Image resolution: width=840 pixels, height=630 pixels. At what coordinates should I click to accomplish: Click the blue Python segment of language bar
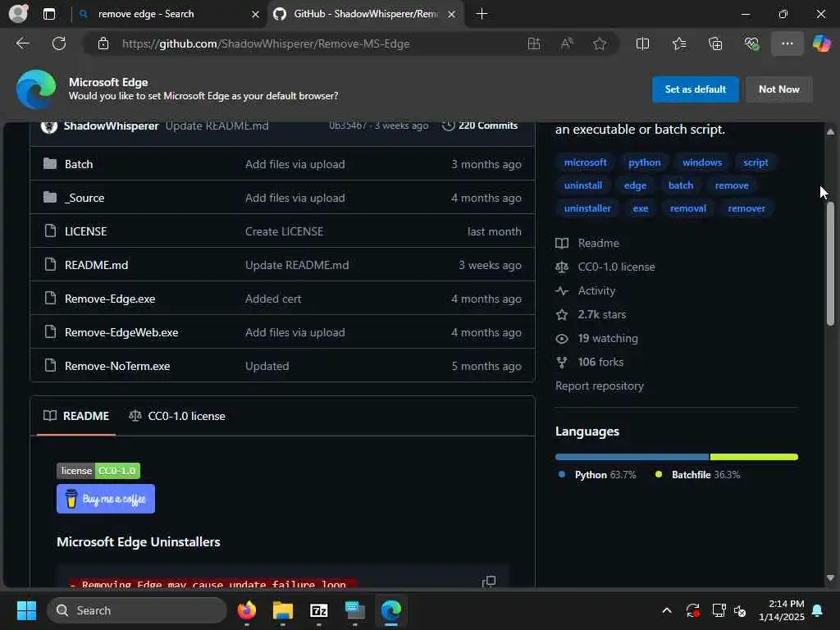click(x=632, y=457)
